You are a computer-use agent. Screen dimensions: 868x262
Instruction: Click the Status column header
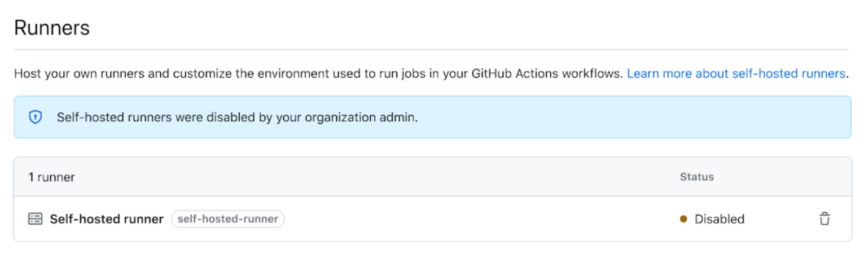click(696, 177)
